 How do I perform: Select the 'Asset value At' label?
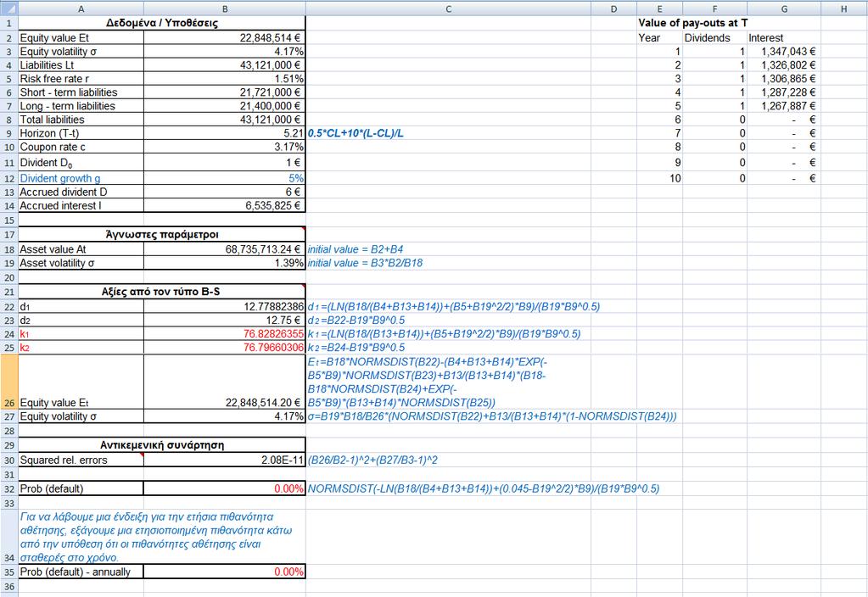pyautogui.click(x=81, y=249)
